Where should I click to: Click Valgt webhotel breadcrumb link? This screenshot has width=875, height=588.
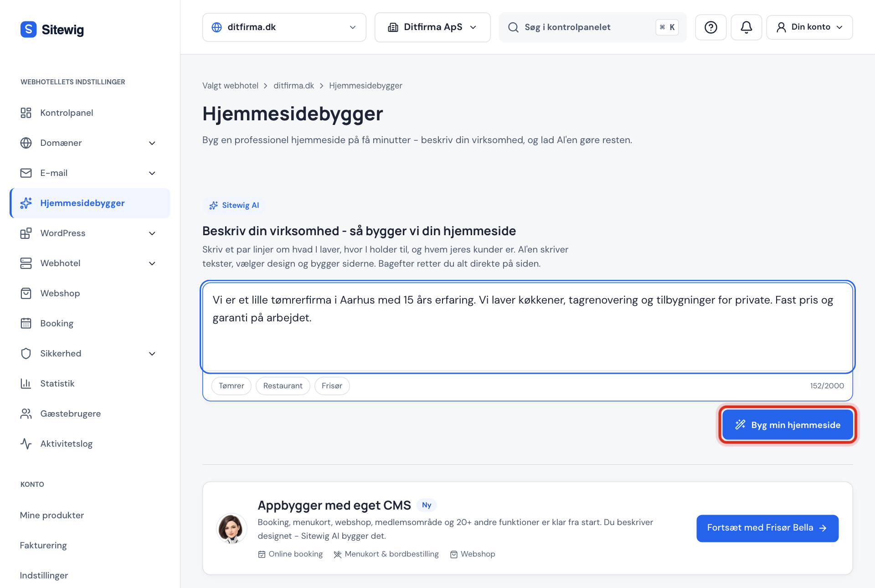click(x=230, y=86)
